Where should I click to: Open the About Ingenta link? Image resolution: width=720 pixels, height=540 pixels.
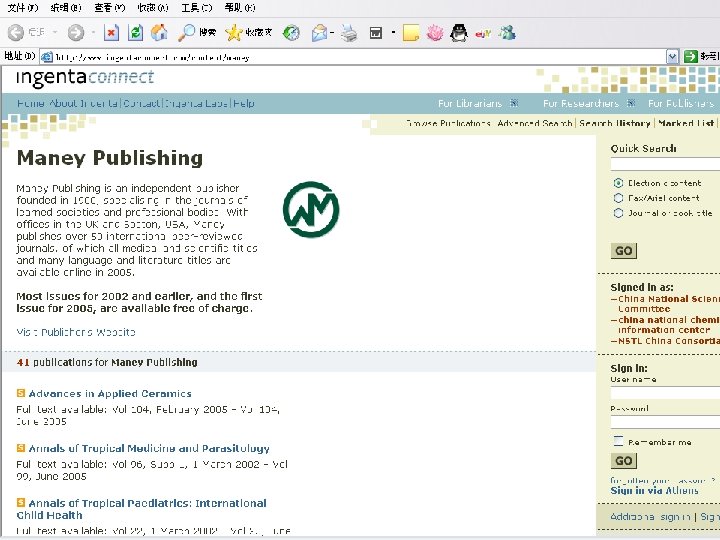83,103
